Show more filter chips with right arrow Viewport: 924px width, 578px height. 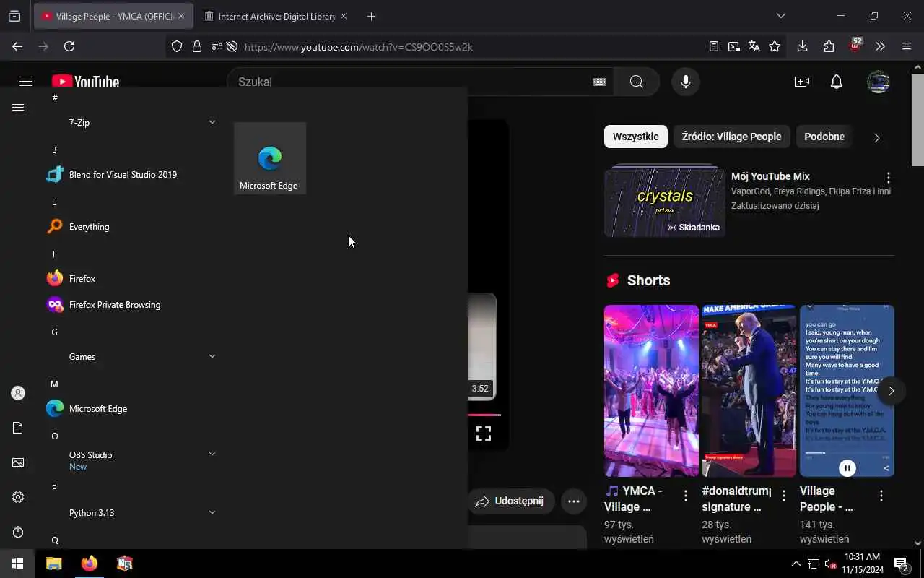pyautogui.click(x=877, y=137)
